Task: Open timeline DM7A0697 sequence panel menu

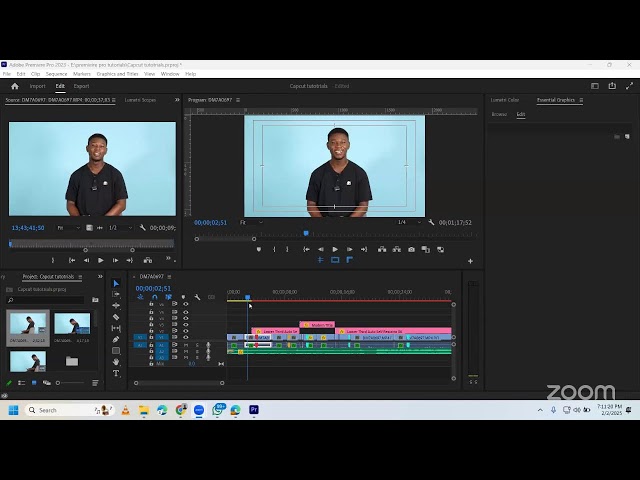Action: pyautogui.click(x=169, y=277)
